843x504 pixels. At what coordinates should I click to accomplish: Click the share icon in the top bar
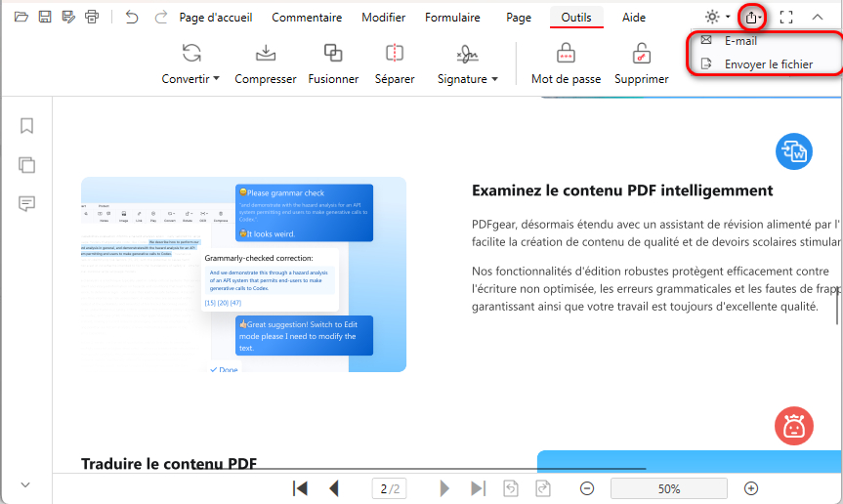coord(751,18)
